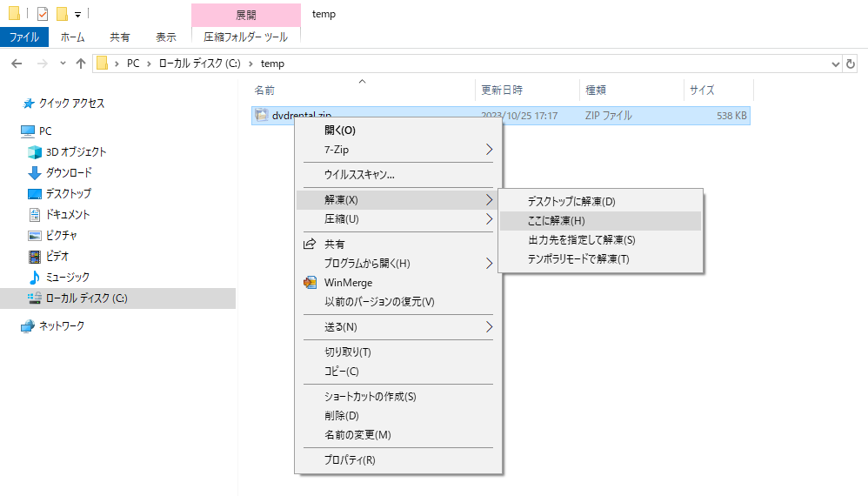Image resolution: width=868 pixels, height=496 pixels.
Task: Expand the 圧縮(U) submenu arrow
Action: tap(489, 219)
